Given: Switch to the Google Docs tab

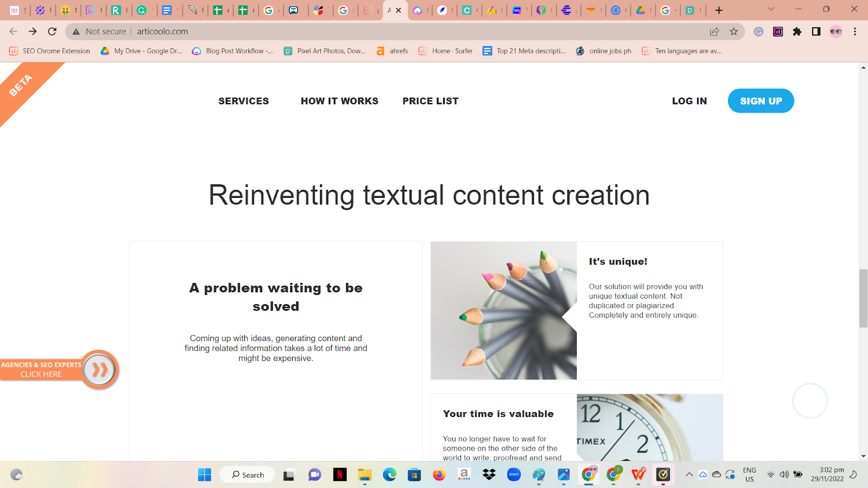Looking at the screenshot, I should click(x=167, y=10).
